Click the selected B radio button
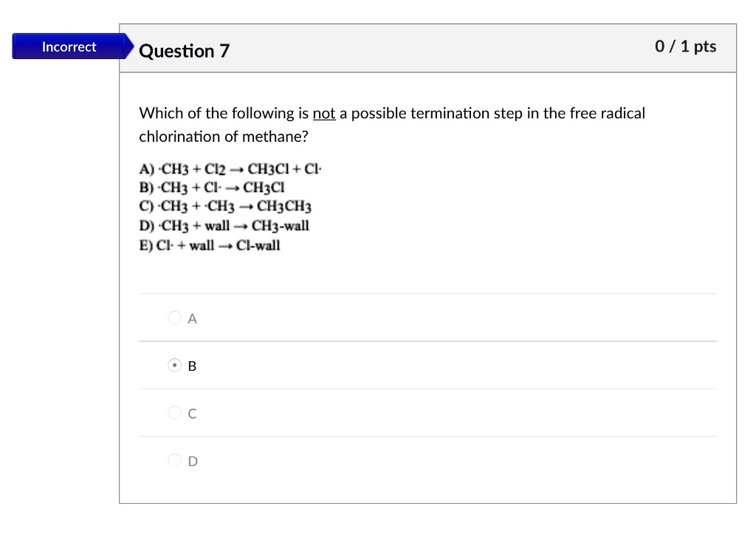The image size is (756, 534). [174, 365]
